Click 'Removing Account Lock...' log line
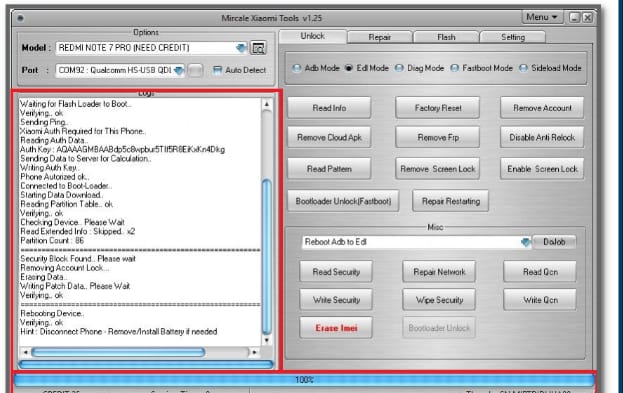This screenshot has height=393, width=623. pos(64,268)
